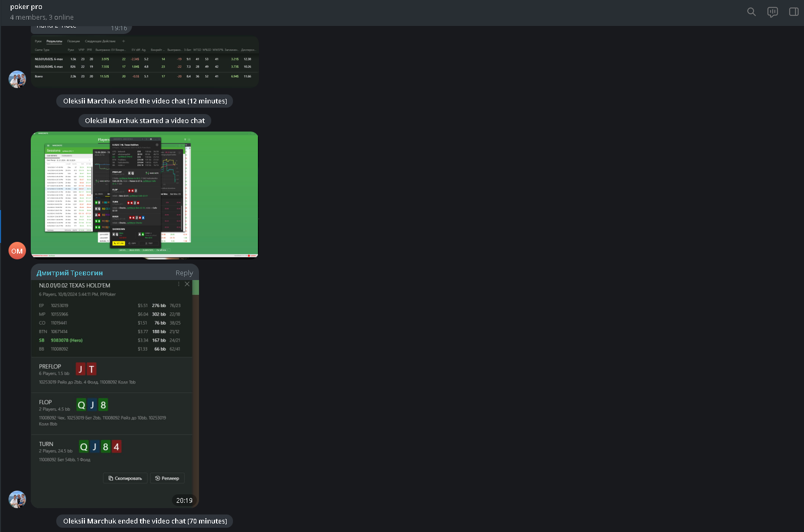Click the 20:19 message timestamp
The image size is (804, 532).
(184, 500)
